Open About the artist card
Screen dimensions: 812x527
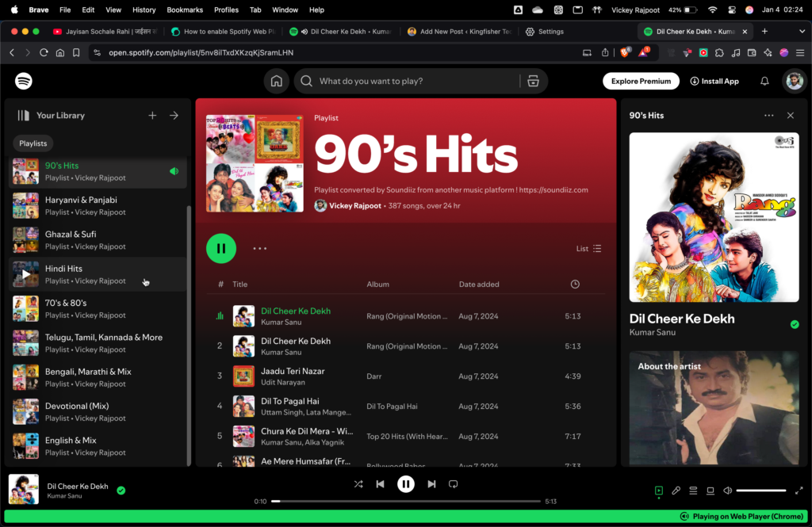[x=714, y=408]
